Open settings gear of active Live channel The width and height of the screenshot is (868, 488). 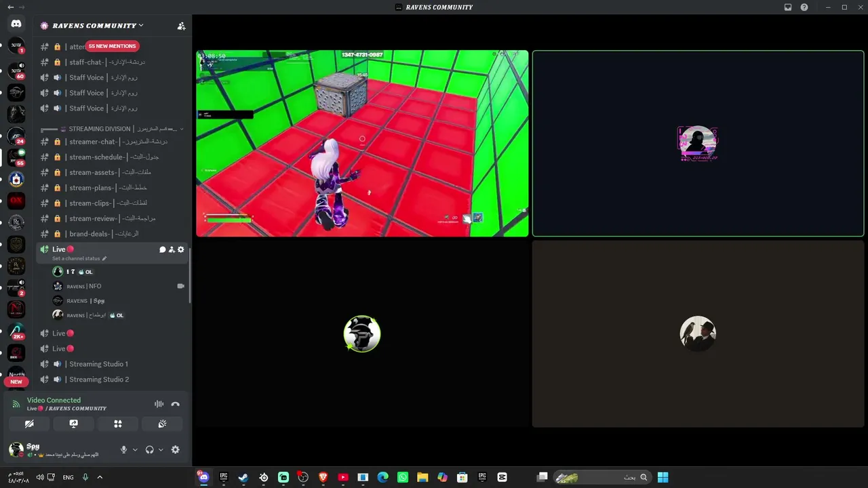pos(181,249)
